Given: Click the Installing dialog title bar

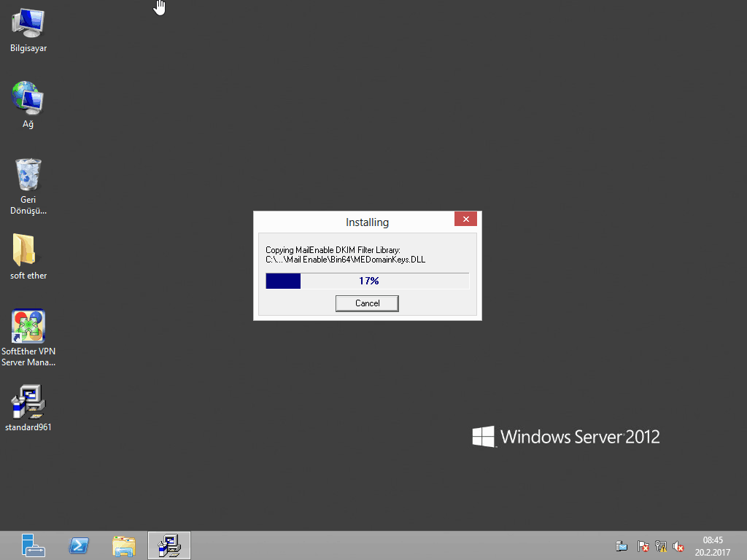Looking at the screenshot, I should 357,222.
